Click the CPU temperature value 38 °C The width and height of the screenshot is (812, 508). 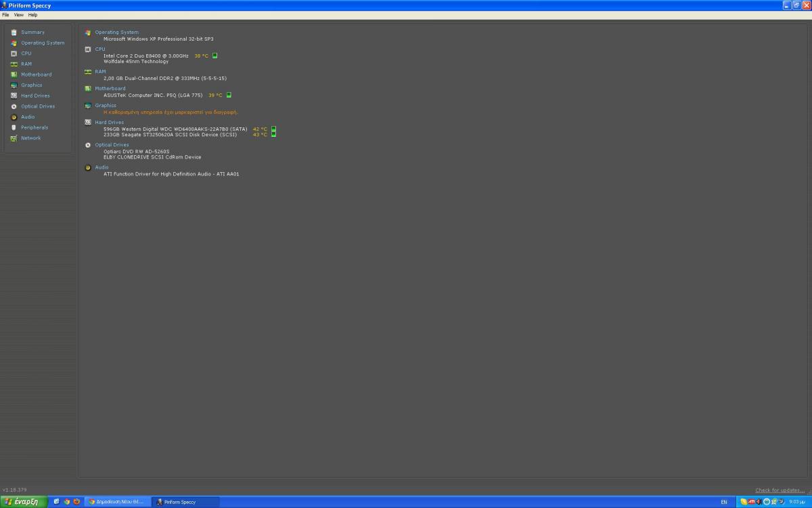click(202, 56)
